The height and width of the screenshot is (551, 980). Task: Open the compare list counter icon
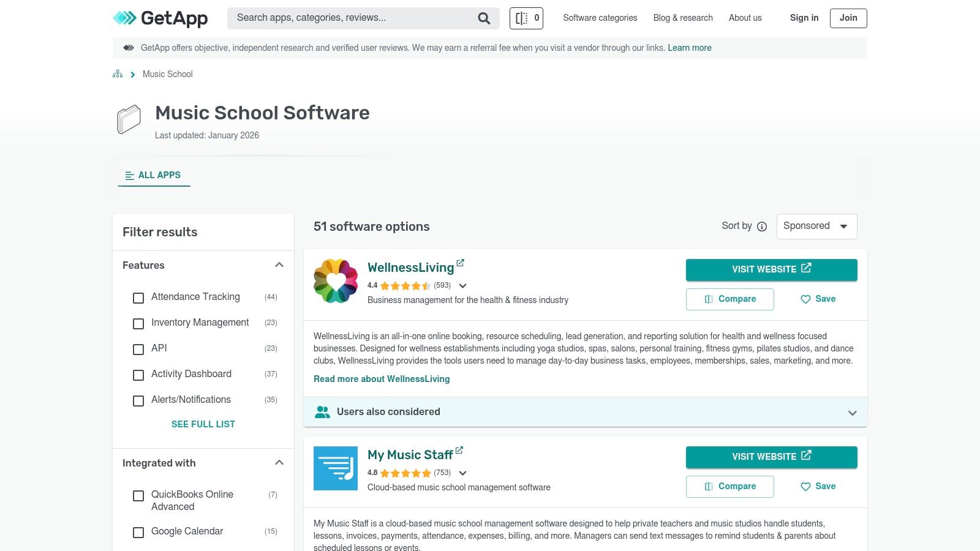click(526, 18)
